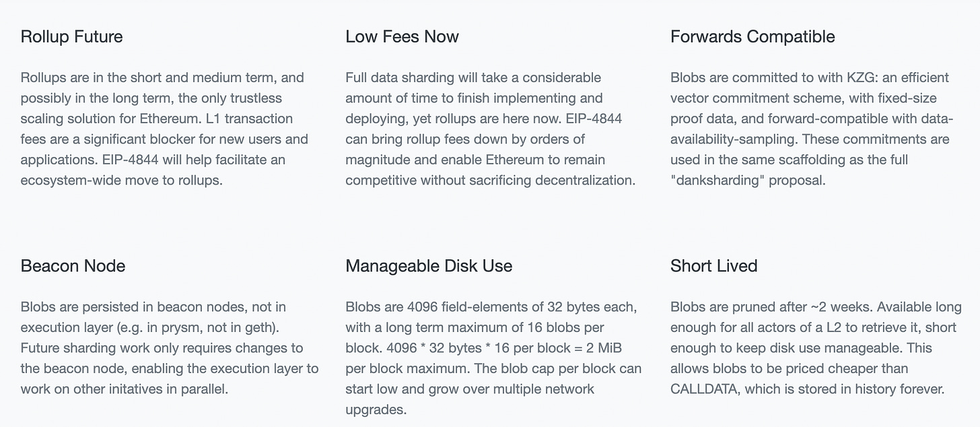Click the Rollup Future heading

coord(71,36)
